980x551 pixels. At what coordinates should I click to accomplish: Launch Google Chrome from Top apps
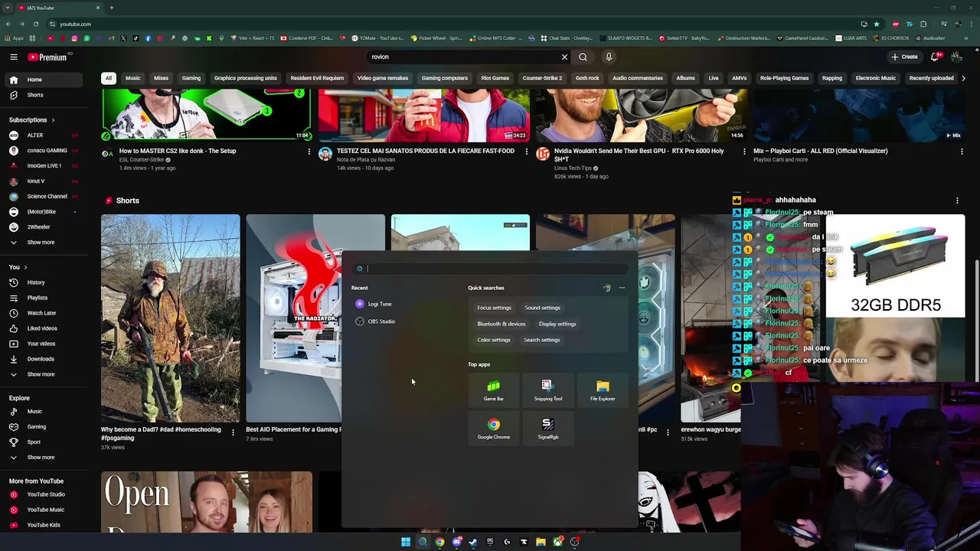[x=494, y=429]
